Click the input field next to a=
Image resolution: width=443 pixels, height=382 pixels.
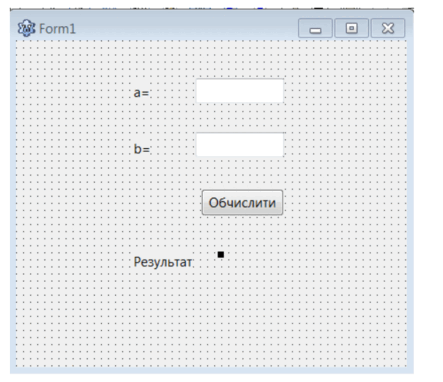[x=240, y=91]
